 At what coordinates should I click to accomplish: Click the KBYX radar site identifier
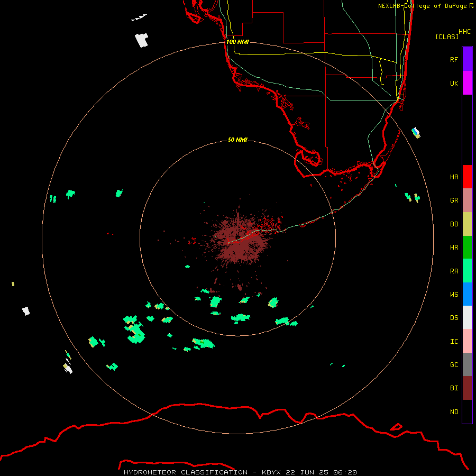(271, 472)
